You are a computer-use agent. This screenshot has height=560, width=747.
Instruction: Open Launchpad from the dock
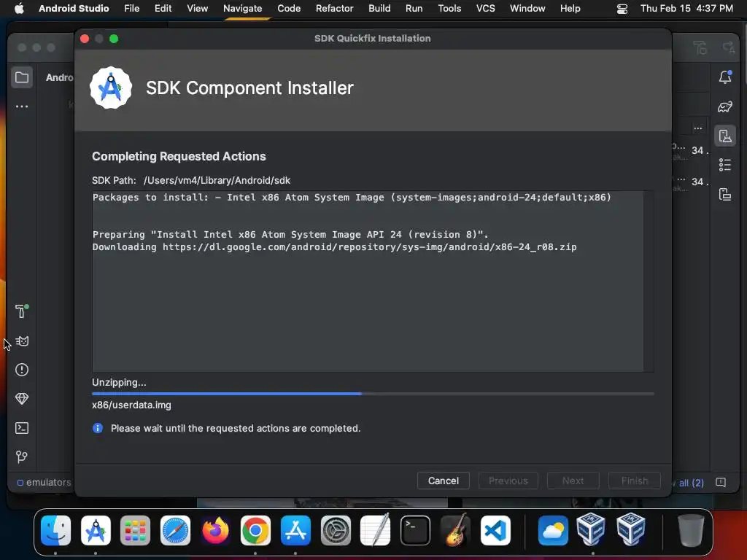135,531
